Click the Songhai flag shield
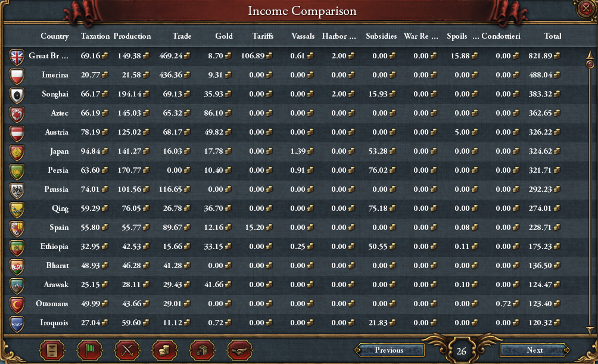This screenshot has width=598, height=364. 17,95
